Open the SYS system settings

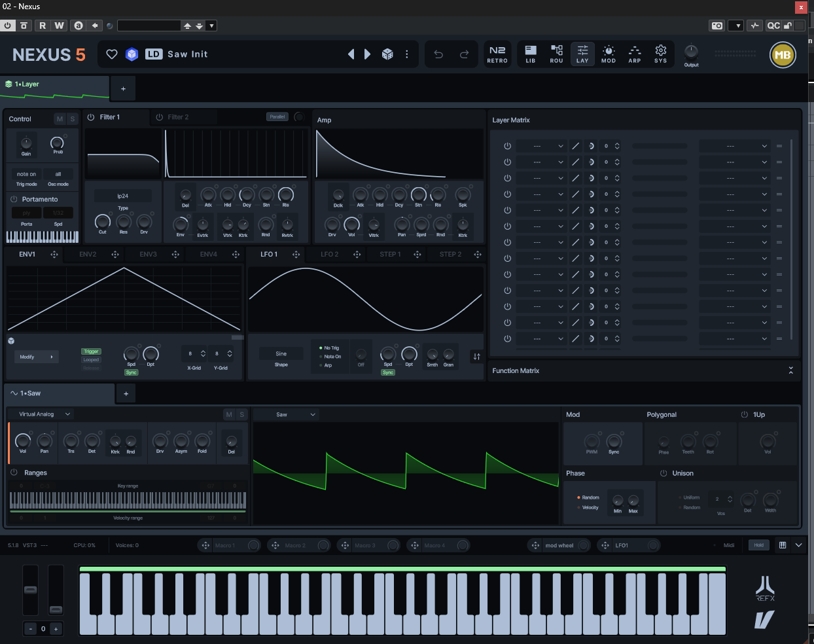click(661, 54)
